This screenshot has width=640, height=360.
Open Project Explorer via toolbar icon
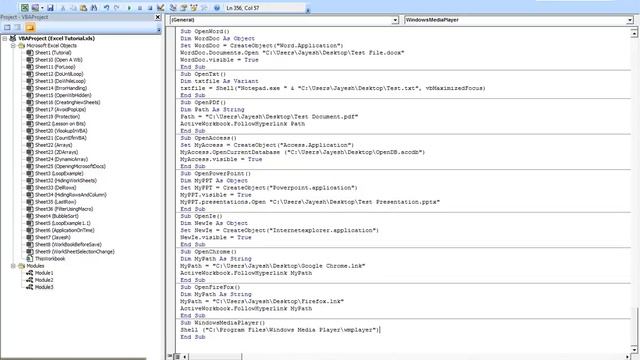[x=173, y=8]
